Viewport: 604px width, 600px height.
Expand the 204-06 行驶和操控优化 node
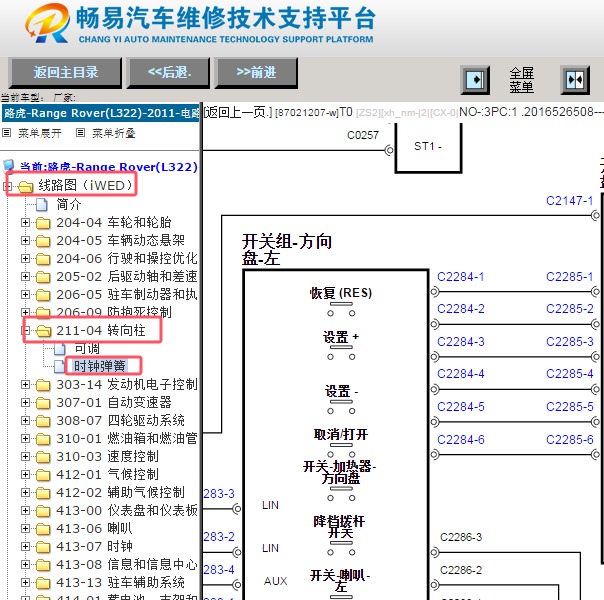click(25, 258)
